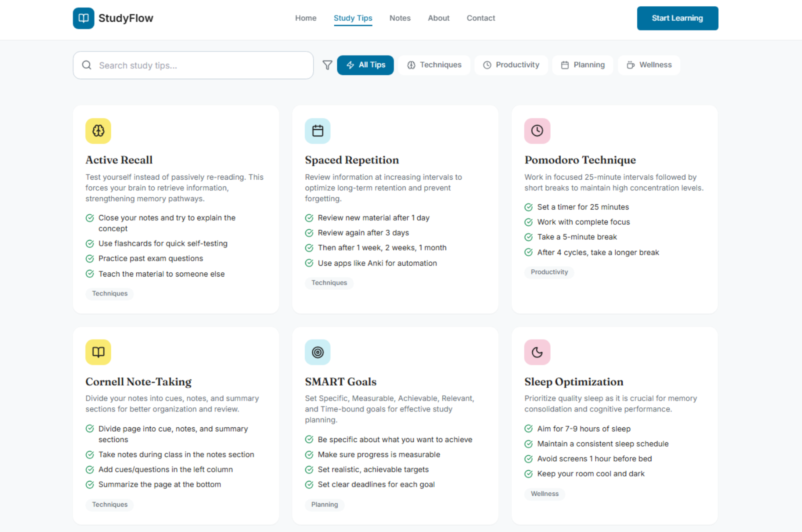Click checkmark beside 'Aim for 7-9 hours of sleep'
802x532 pixels.
pos(529,429)
